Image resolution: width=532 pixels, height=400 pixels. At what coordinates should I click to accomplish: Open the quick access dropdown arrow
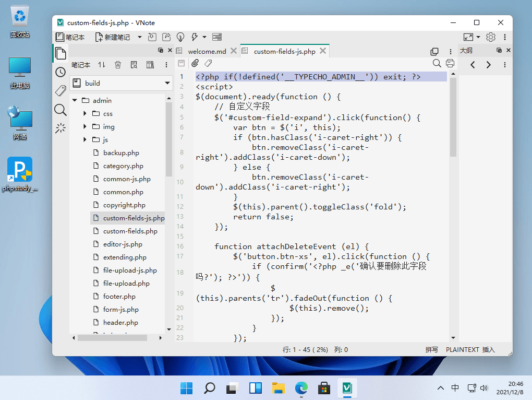(x=204, y=37)
